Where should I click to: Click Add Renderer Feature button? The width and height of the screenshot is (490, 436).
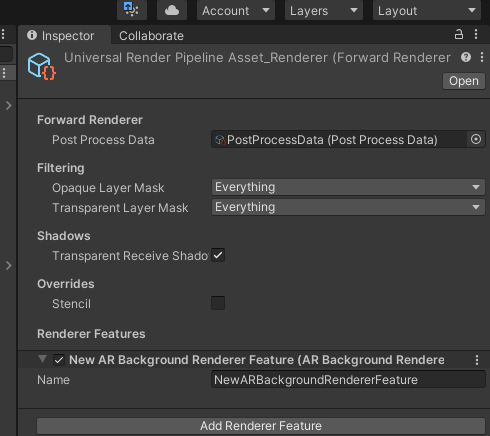tap(261, 426)
